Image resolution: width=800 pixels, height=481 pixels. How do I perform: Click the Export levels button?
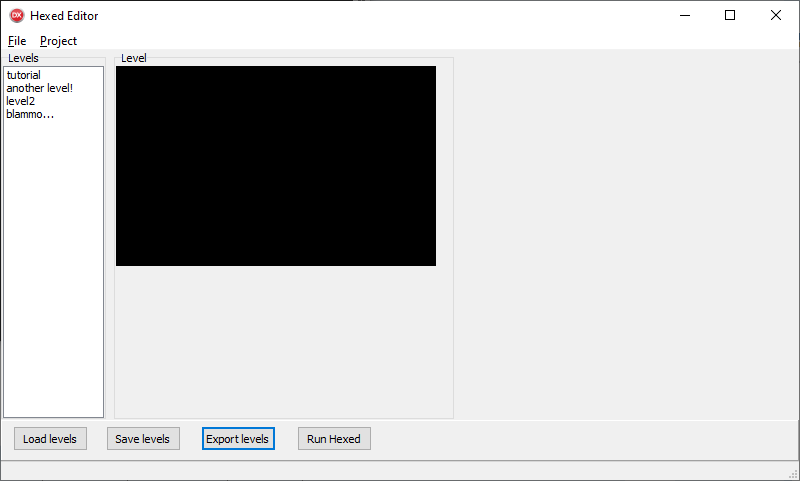click(x=238, y=439)
